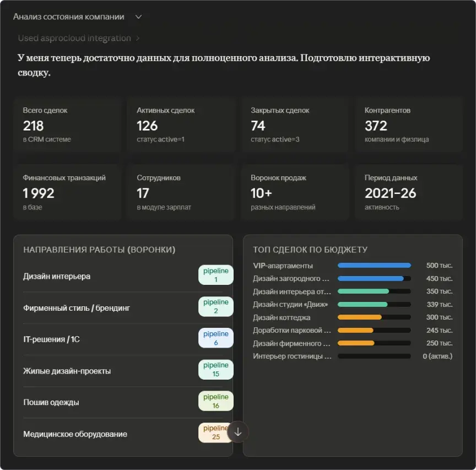Click the статус active=3 caption
Viewport: 476px width, 470px height.
pyautogui.click(x=275, y=139)
